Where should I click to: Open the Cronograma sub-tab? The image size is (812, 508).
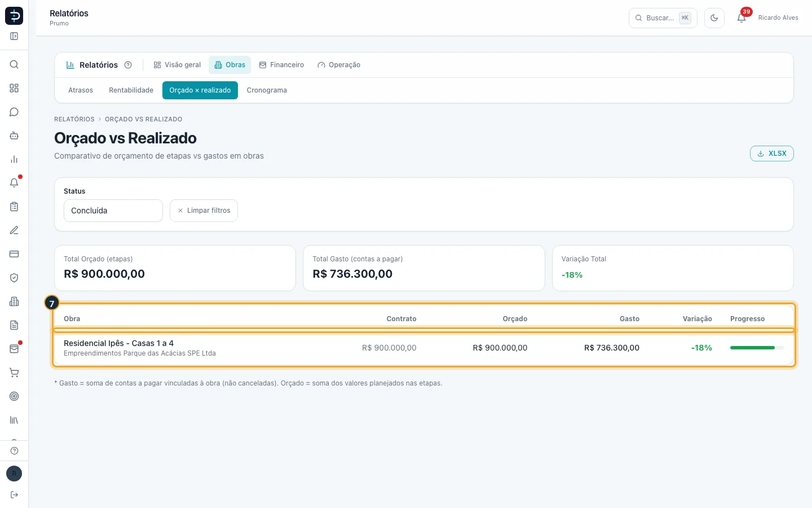click(x=267, y=90)
